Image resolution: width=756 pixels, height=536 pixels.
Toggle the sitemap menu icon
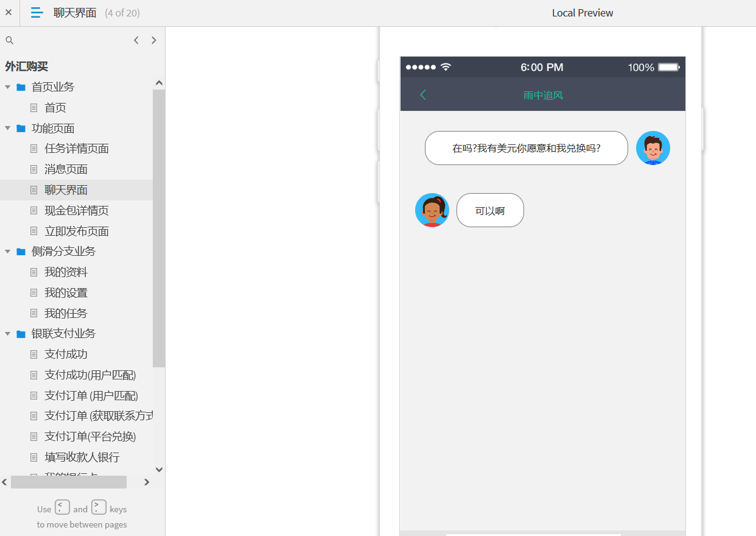pyautogui.click(x=37, y=12)
